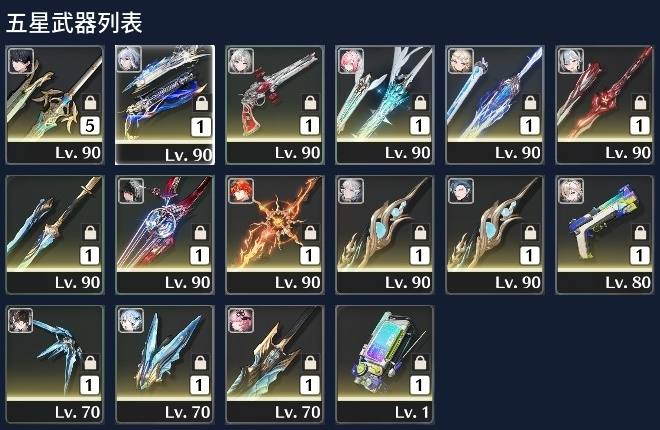Image resolution: width=660 pixels, height=430 pixels.
Task: Toggle lock on the red revolver weapon
Action: tap(310, 102)
